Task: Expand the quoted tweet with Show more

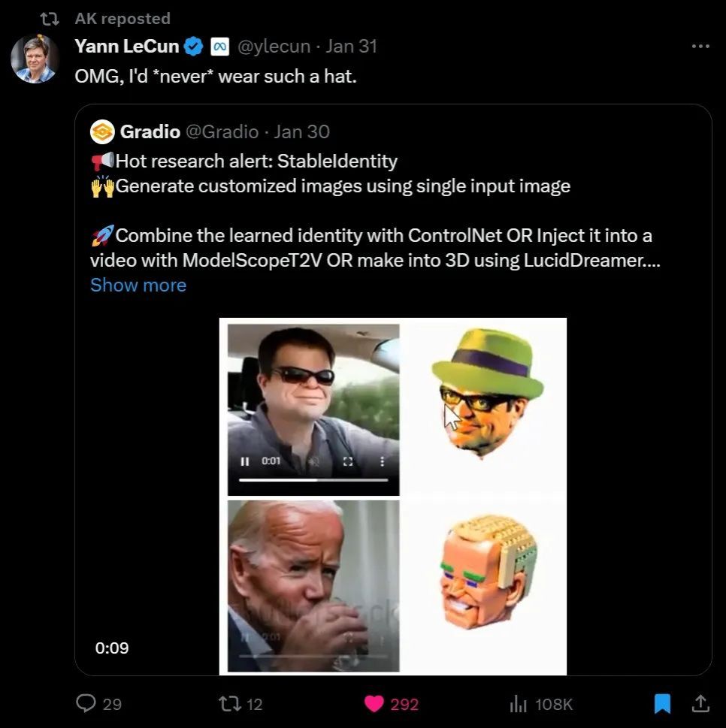Action: (x=138, y=285)
